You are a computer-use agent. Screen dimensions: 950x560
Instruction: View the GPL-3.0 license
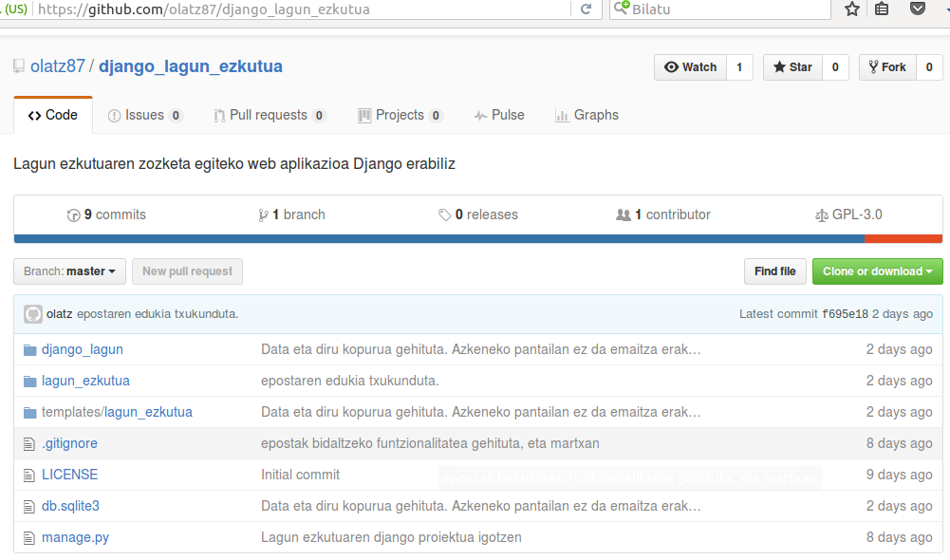click(848, 215)
